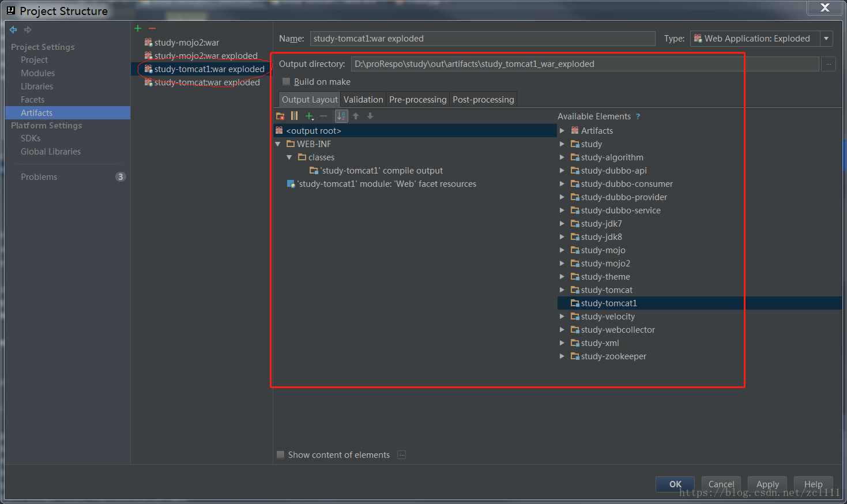Screen dimensions: 847x504
Task: Select study-xml in Available Elements
Action: coord(600,343)
